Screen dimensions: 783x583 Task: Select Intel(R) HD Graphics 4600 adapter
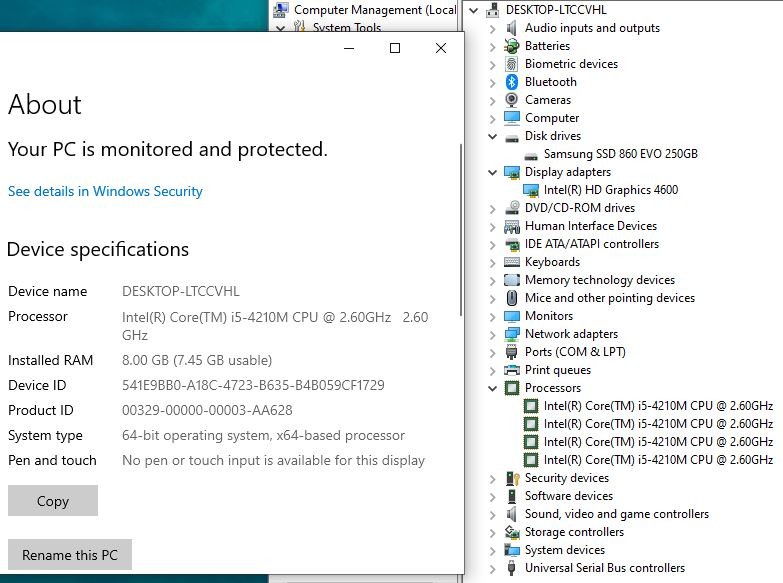(611, 190)
